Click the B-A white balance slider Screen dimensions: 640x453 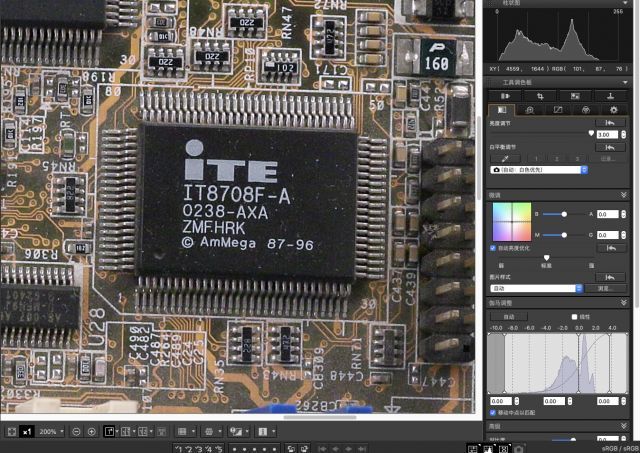pyautogui.click(x=564, y=214)
